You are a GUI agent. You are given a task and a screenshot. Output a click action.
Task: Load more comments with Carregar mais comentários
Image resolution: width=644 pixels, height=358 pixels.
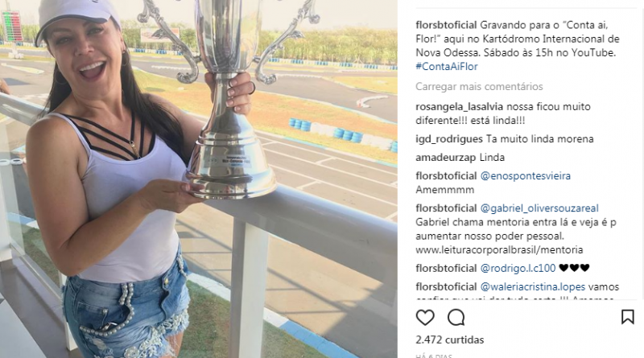pyautogui.click(x=479, y=87)
